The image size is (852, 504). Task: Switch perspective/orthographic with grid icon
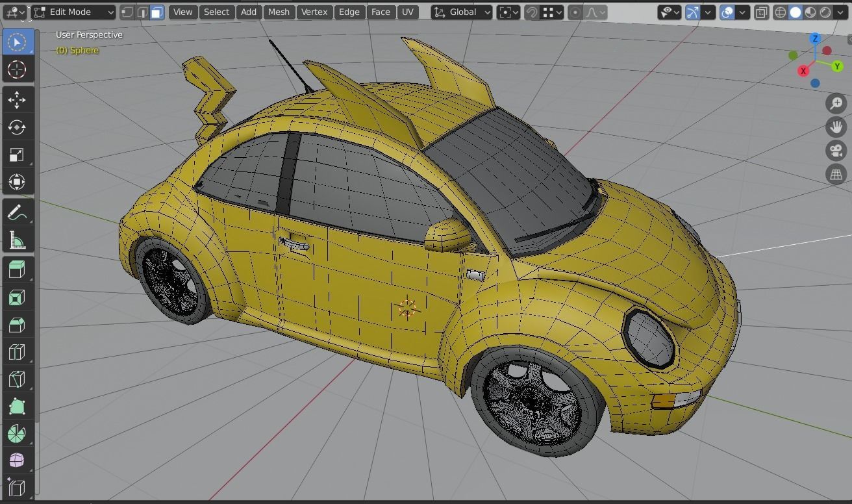836,174
